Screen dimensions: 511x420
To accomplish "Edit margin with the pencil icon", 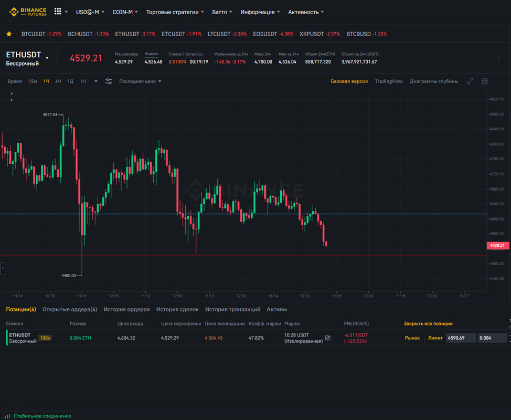I will (328, 338).
